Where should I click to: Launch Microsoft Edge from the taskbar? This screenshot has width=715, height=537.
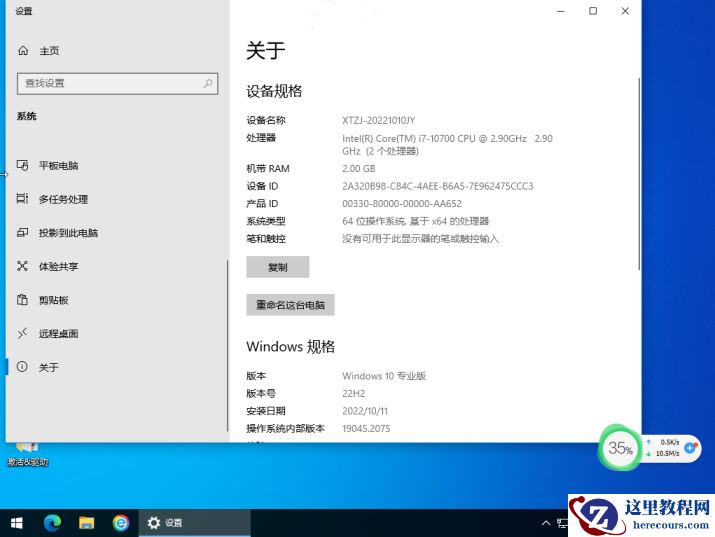coord(52,523)
